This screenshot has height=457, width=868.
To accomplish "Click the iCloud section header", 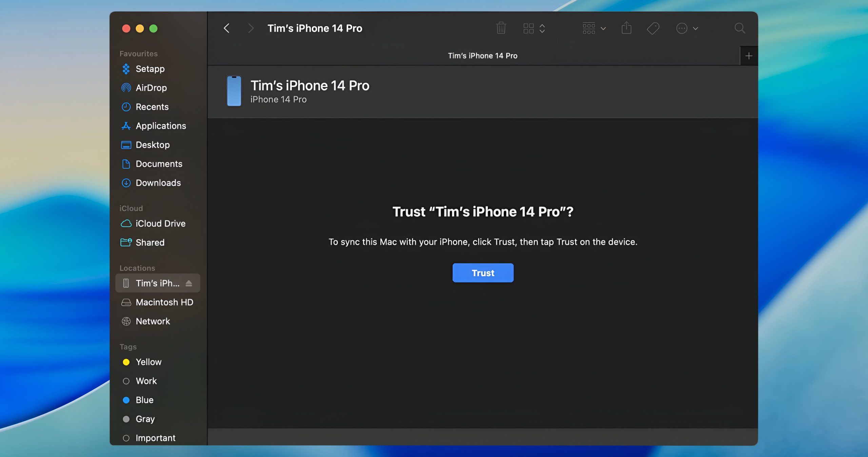I will click(131, 208).
